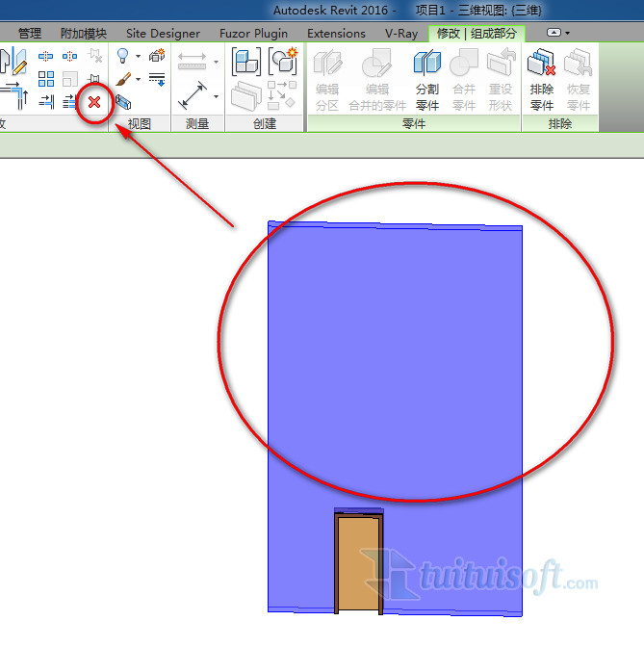Image resolution: width=644 pixels, height=647 pixels.
Task: Click the 排除 panel title
Action: (x=560, y=123)
